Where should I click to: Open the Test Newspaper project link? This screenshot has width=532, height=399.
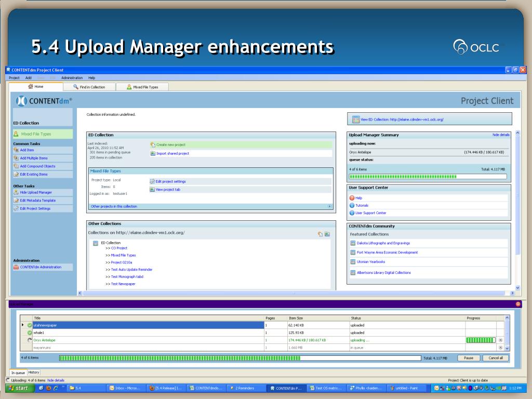(123, 284)
